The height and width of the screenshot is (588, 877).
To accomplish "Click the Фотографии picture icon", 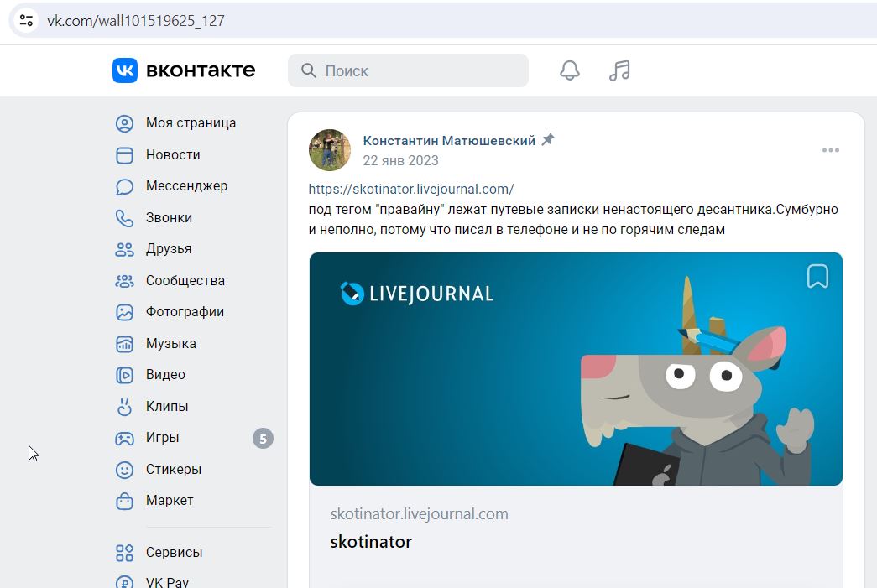I will [x=124, y=312].
